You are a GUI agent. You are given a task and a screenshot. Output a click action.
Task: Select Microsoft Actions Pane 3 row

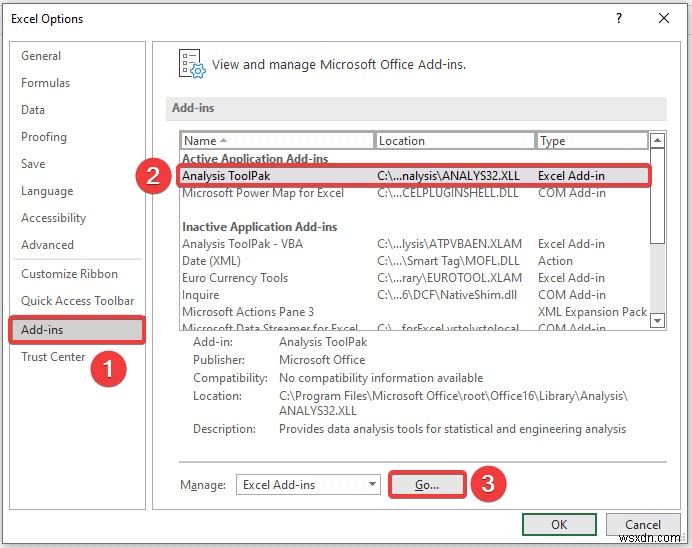[x=414, y=312]
